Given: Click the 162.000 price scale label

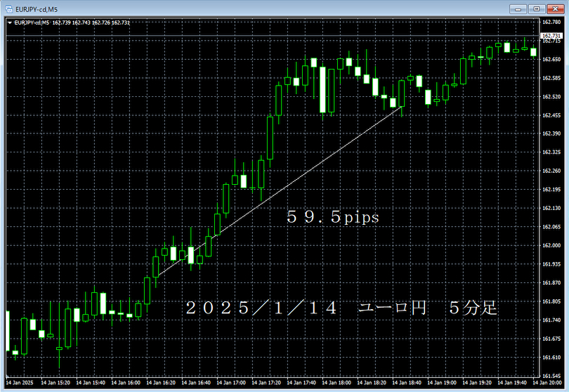Looking at the screenshot, I should (551, 245).
